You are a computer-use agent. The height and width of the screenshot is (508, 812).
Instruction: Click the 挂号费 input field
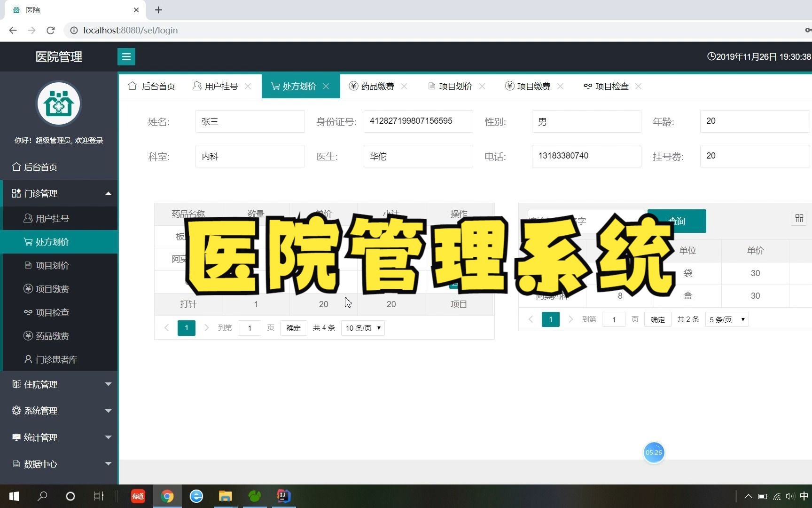[755, 156]
